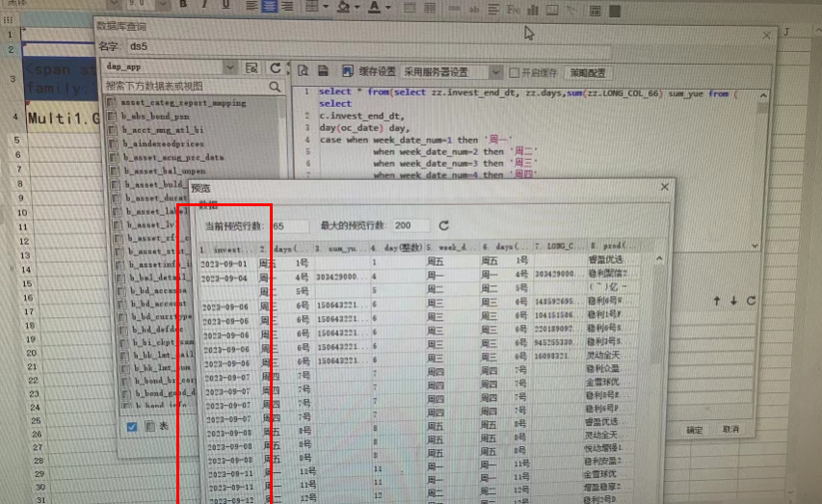Close the 预览 preview dialog

pyautogui.click(x=664, y=187)
